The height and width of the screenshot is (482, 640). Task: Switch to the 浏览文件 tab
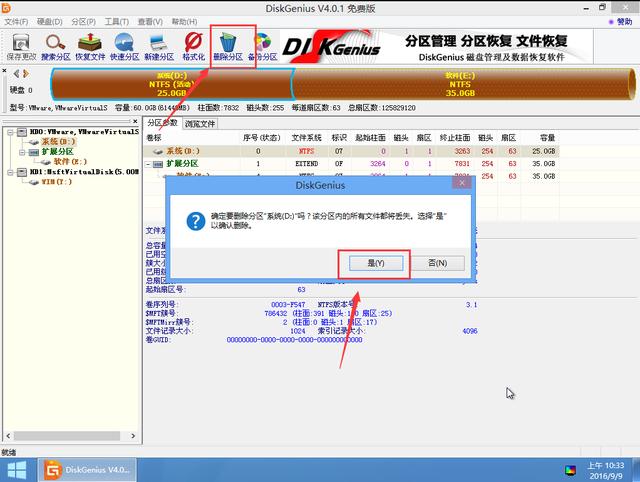pyautogui.click(x=200, y=124)
